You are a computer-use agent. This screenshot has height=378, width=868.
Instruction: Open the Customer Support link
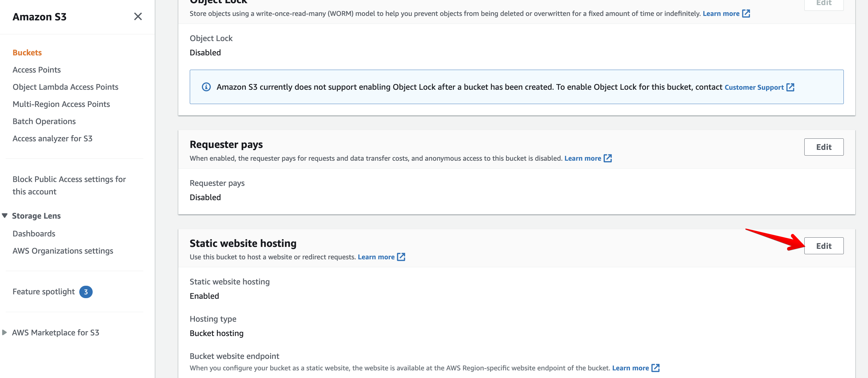tap(755, 87)
